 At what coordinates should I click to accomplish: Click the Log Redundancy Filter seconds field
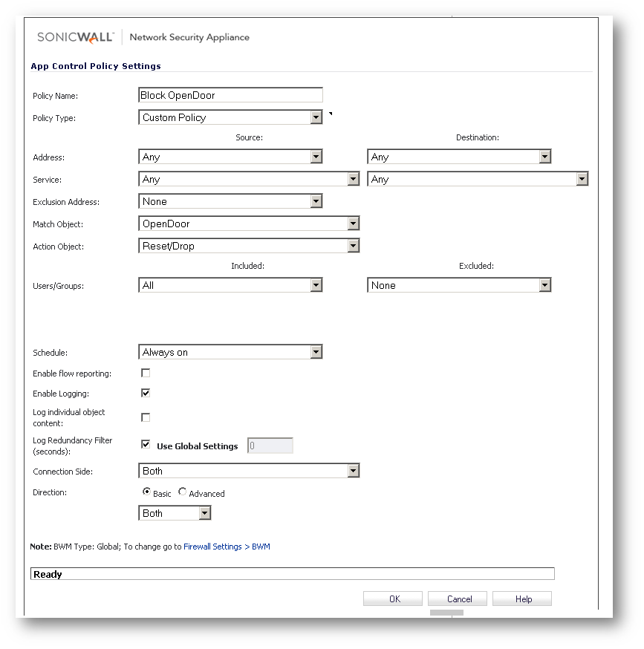(270, 446)
